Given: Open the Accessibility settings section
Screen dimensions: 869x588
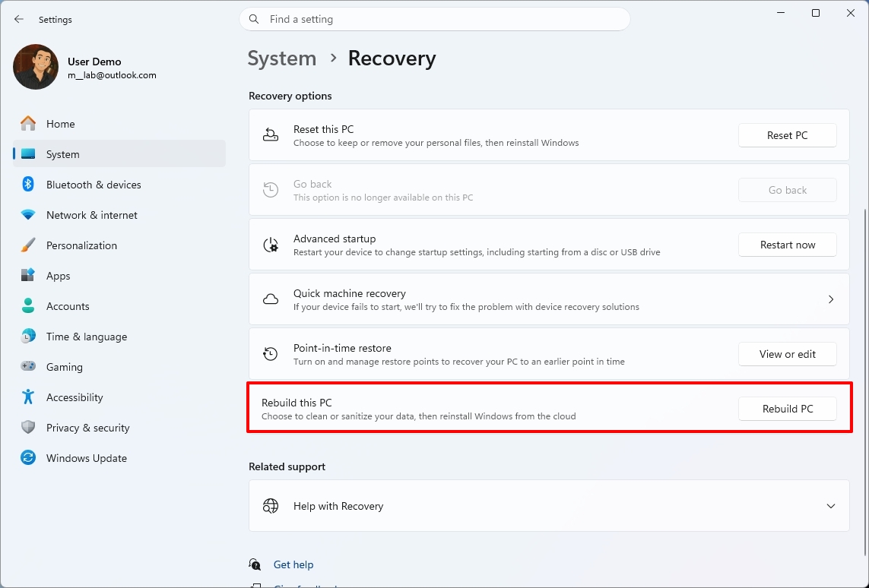Looking at the screenshot, I should (119, 397).
